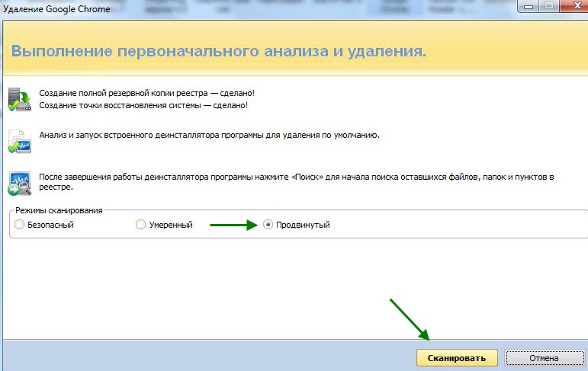Click the system restore point status line
Screen dimensions: 588x371
click(x=143, y=105)
